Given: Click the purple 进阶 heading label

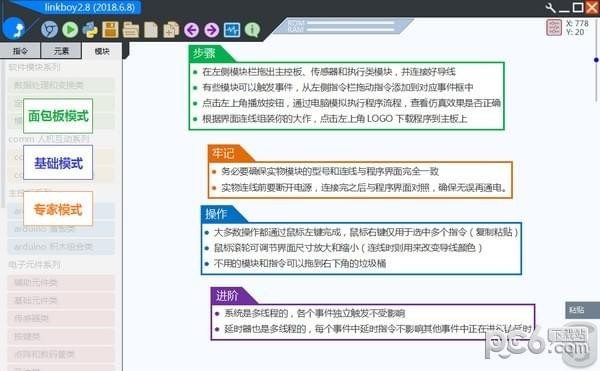Looking at the screenshot, I should coord(227,296).
